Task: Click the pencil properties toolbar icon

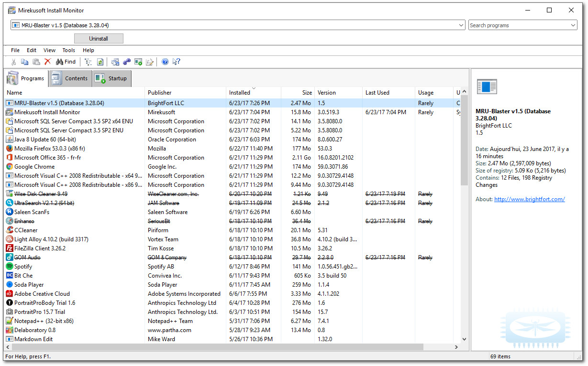Action: click(x=150, y=62)
